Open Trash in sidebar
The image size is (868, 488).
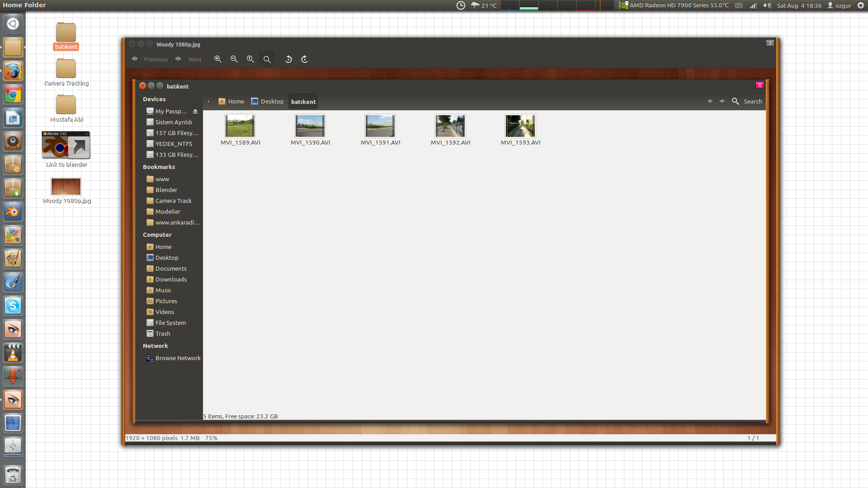(158, 333)
